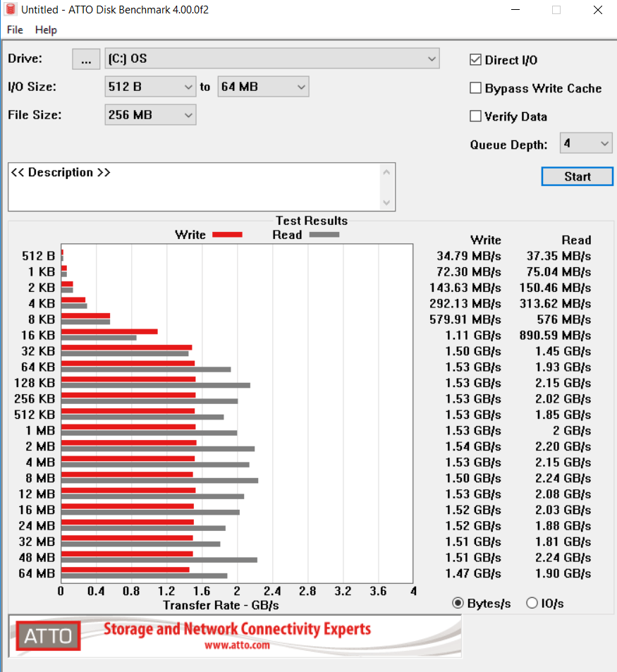The width and height of the screenshot is (617, 672).
Task: Select the Bytes/s radio button
Action: tap(458, 603)
